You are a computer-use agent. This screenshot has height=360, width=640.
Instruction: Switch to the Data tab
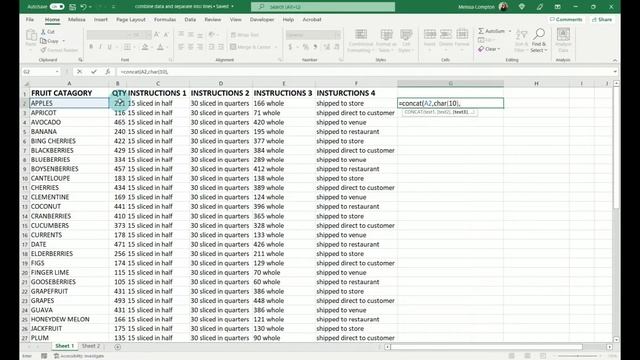coord(190,20)
